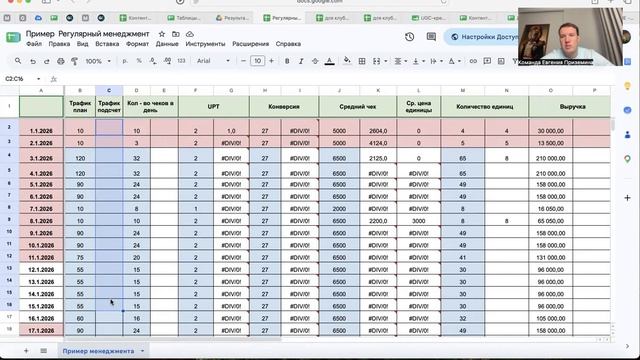The image size is (640, 360).
Task: Open the Sheets home logo
Action: [x=13, y=38]
